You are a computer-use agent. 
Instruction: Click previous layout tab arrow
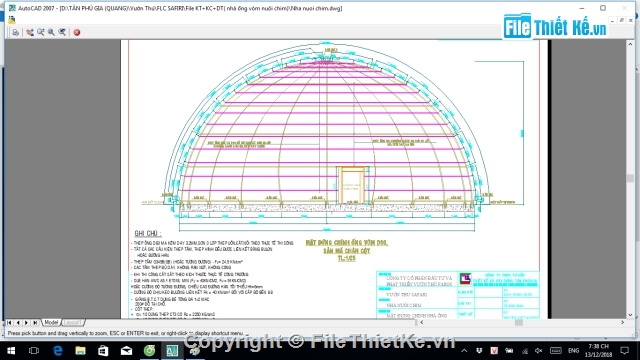click(x=18, y=322)
